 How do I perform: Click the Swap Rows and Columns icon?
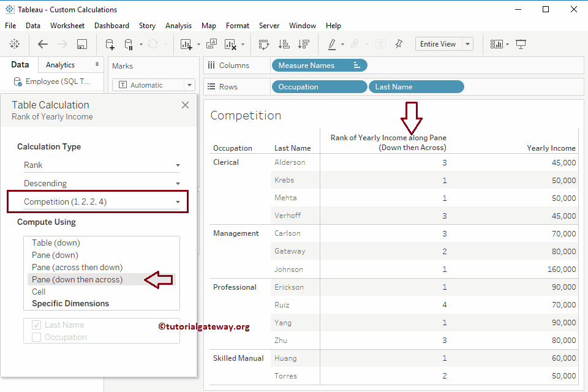(x=264, y=44)
